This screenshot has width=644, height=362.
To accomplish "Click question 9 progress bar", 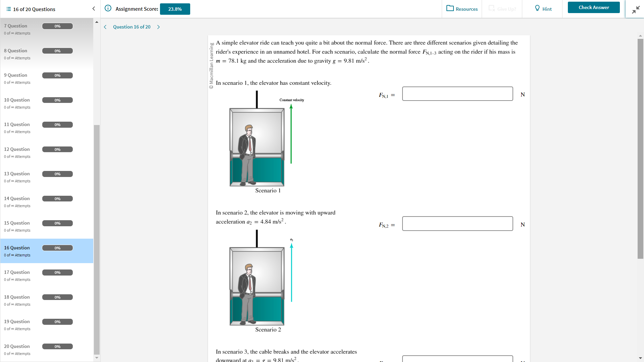I will (57, 75).
